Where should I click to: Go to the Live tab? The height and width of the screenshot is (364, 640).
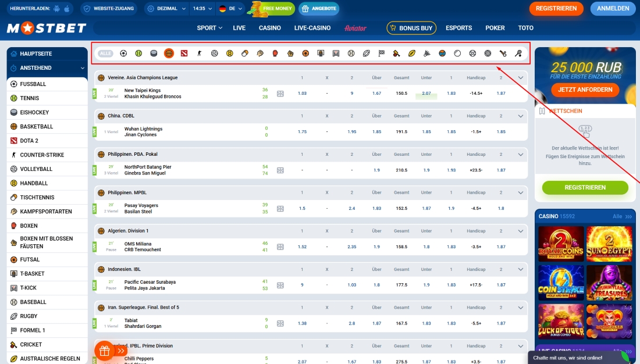coord(239,28)
